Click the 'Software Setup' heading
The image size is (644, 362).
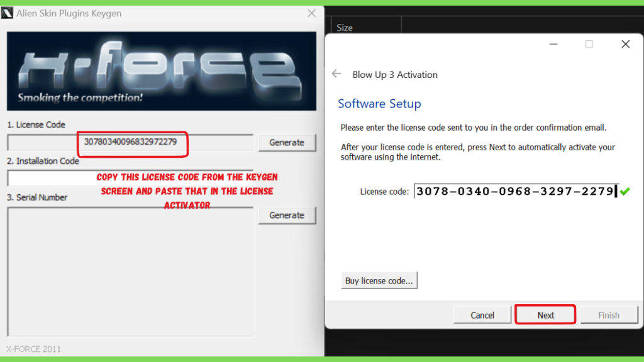pyautogui.click(x=379, y=104)
